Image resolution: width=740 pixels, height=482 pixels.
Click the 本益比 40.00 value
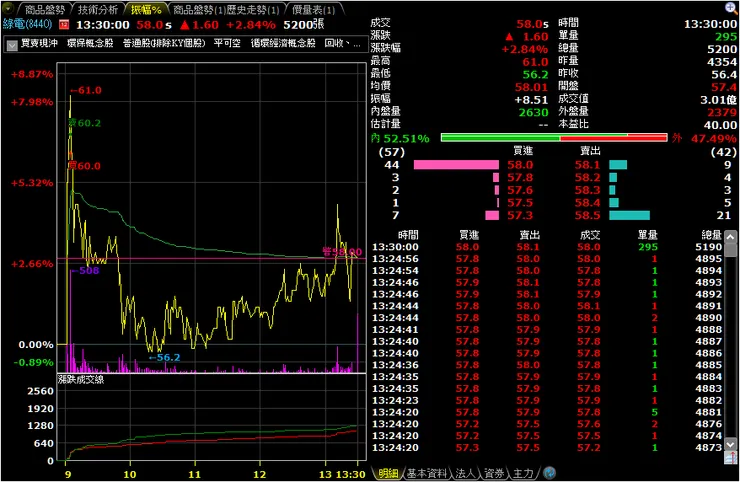(720, 125)
